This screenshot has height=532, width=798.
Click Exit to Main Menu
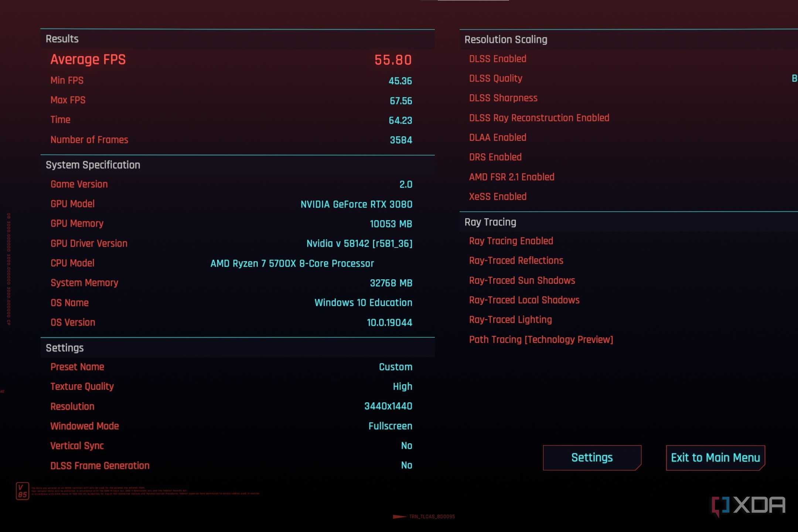click(715, 457)
